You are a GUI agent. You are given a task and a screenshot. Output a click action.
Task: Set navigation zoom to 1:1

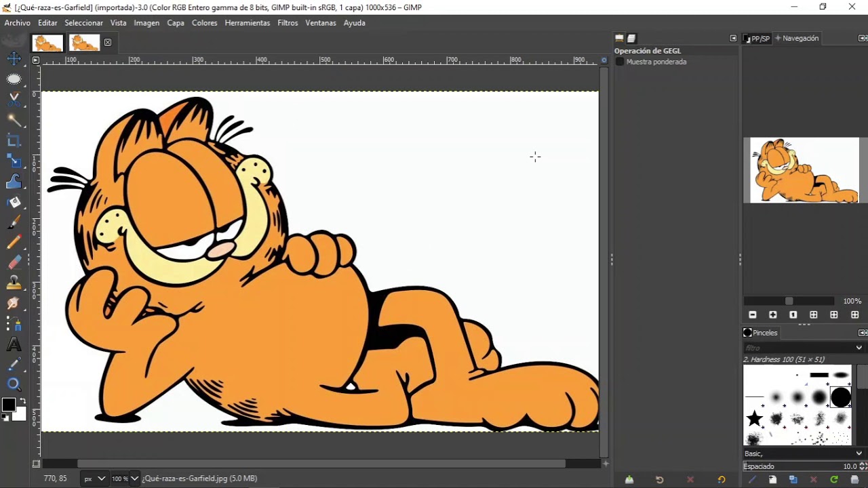pos(793,315)
